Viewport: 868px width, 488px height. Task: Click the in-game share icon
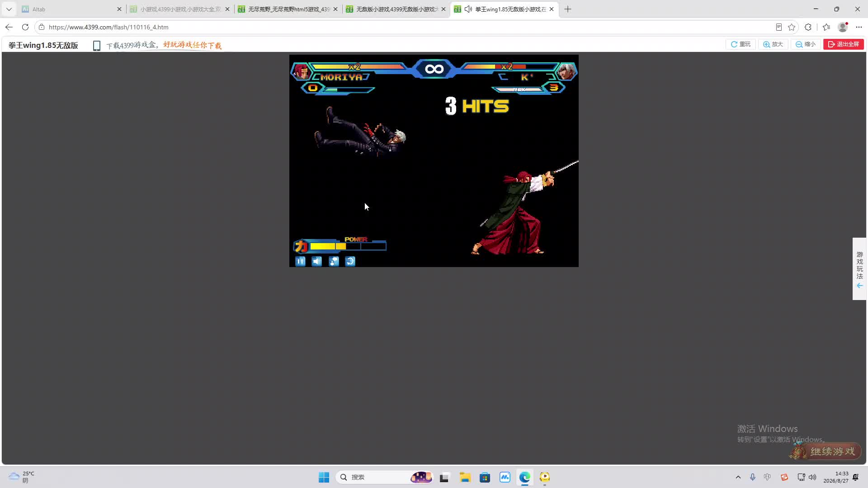pos(334,261)
